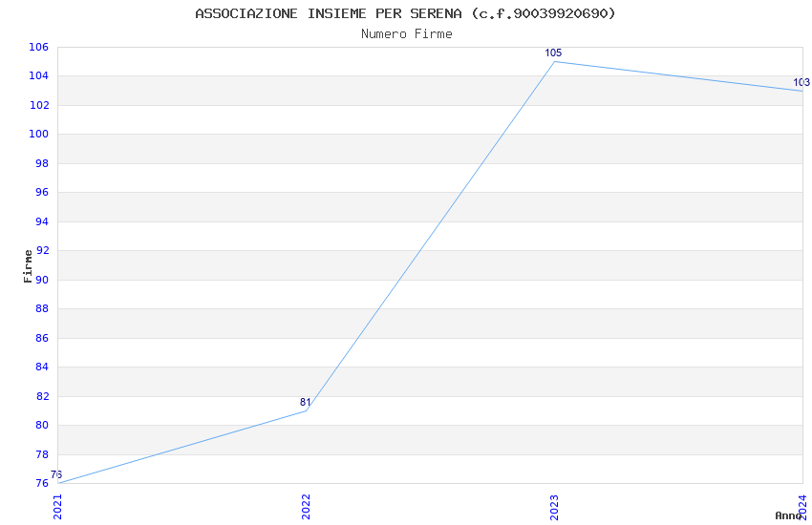Click the data label 76 at the line start
This screenshot has width=812, height=525.
56,474
